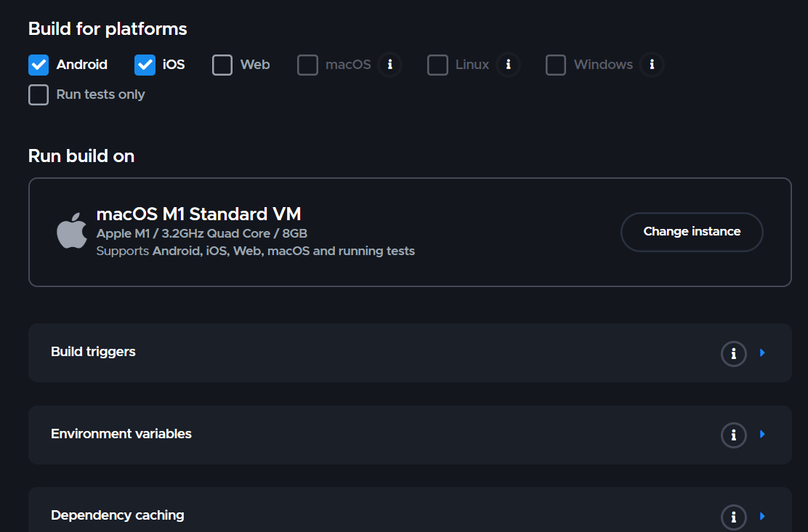Click the Environment variables section title
Screen dimensions: 808x532
point(121,434)
